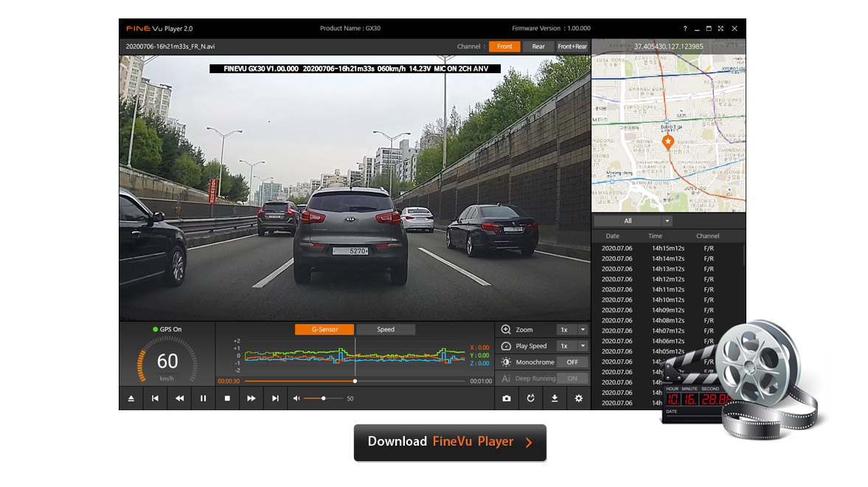Open the Play Speed 1x dropdown
The image size is (868, 487).
tap(572, 346)
